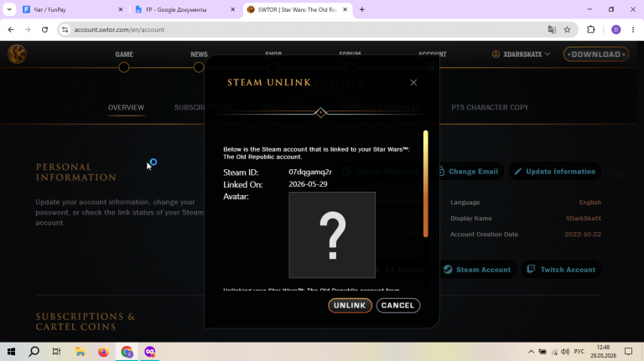Select the OVERVIEW tab
The height and width of the screenshot is (361, 644).
click(x=126, y=107)
